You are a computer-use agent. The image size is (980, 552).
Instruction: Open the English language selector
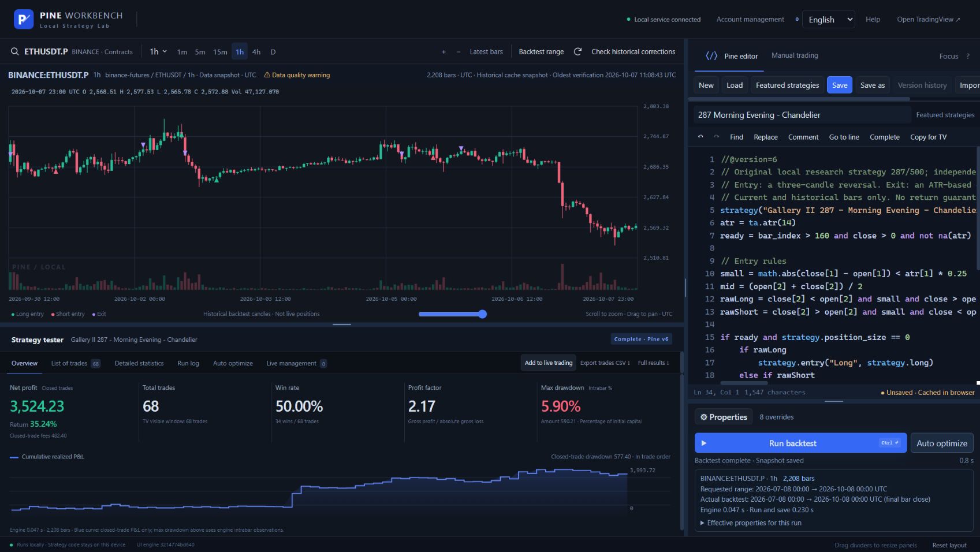pos(829,20)
